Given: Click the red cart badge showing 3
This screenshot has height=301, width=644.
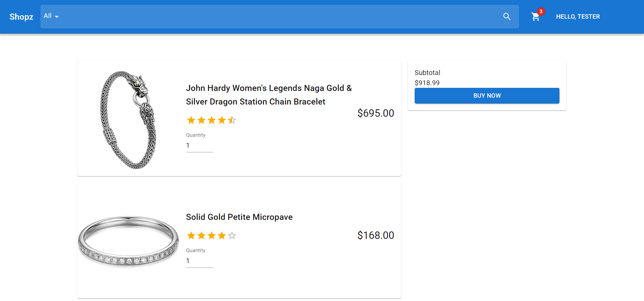Looking at the screenshot, I should 541,12.
